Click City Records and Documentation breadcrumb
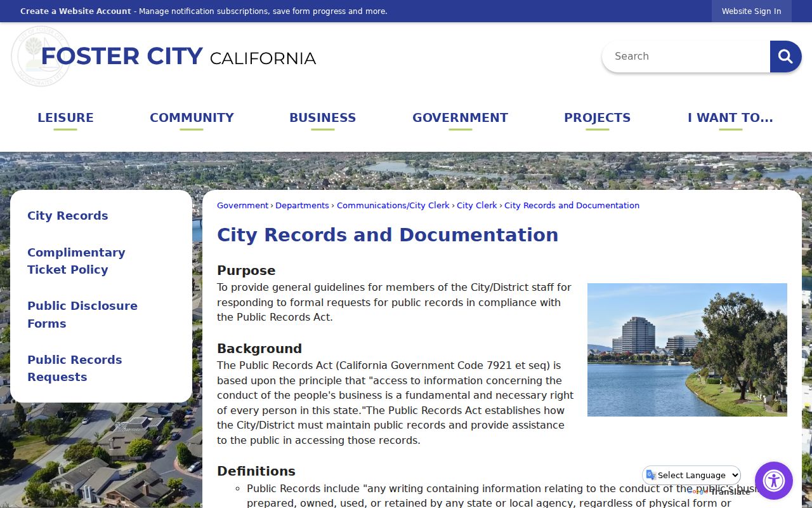This screenshot has width=812, height=508. pos(572,206)
